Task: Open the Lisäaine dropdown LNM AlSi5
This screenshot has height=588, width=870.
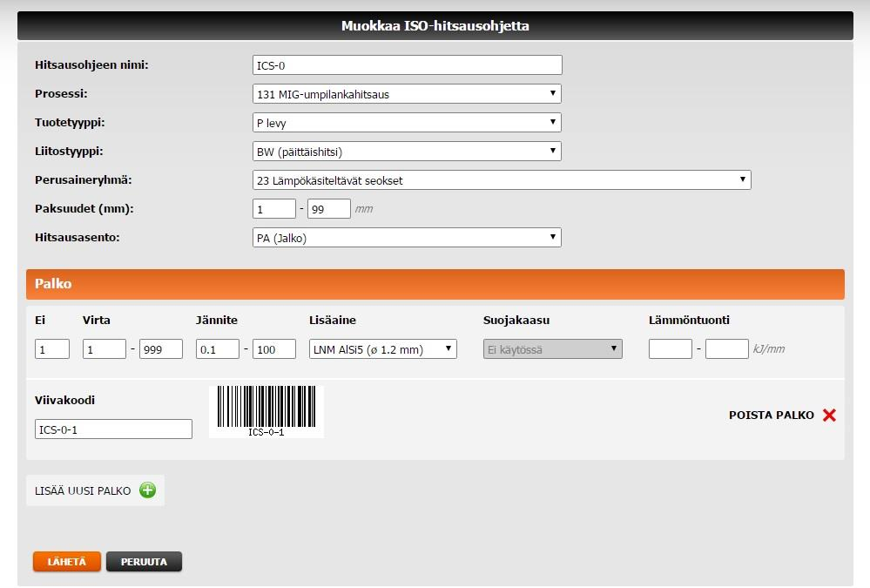Action: 383,349
